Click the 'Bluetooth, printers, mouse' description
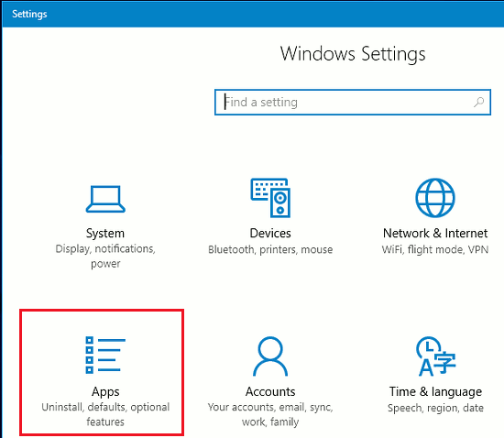Screen dimensions: 504x438 click(270, 249)
